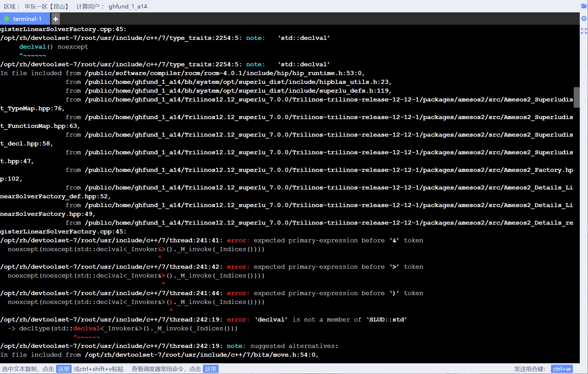Click the 'SLUD::std' error text
This screenshot has width=588, height=374.
387,319
